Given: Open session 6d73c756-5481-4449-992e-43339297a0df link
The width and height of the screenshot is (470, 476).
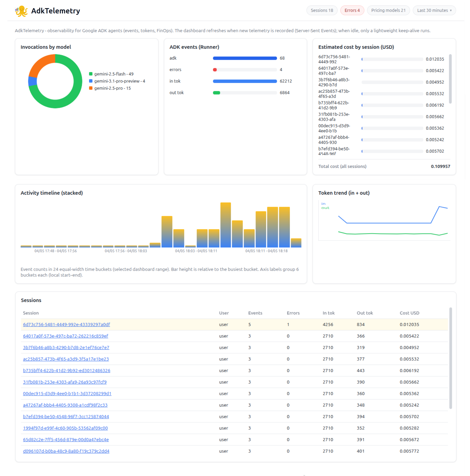Looking at the screenshot, I should coord(66,324).
